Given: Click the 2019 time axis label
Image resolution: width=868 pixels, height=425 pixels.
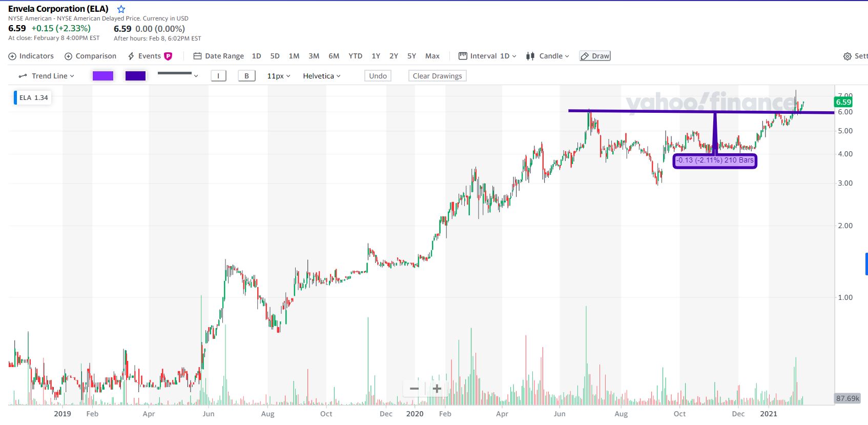Looking at the screenshot, I should tap(63, 414).
